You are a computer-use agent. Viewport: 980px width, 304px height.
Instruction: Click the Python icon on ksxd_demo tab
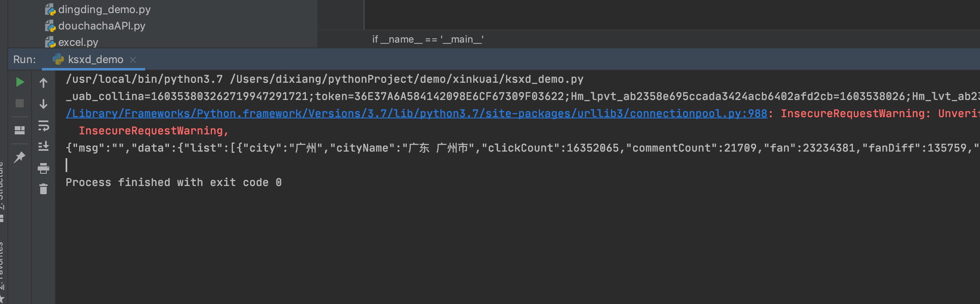[x=58, y=59]
